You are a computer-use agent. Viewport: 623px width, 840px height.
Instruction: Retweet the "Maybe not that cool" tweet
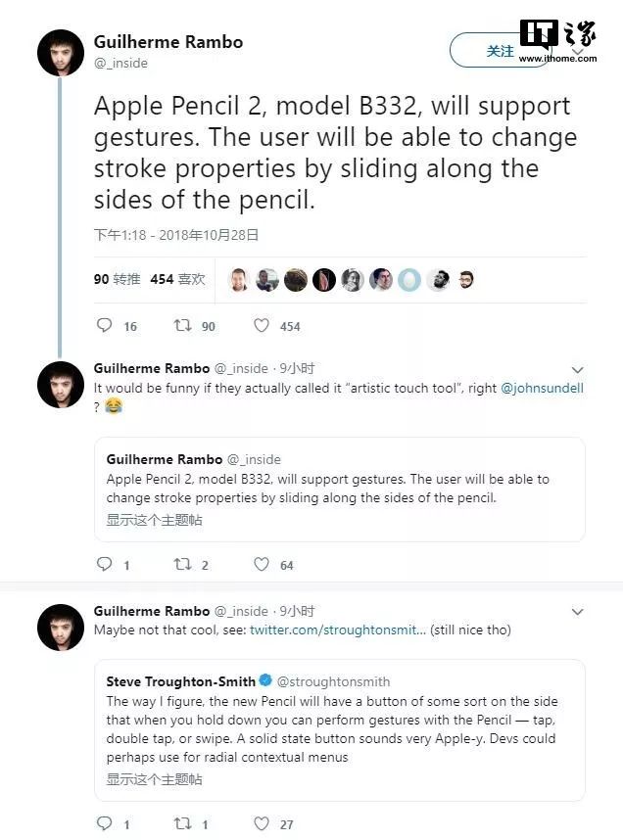tap(181, 823)
